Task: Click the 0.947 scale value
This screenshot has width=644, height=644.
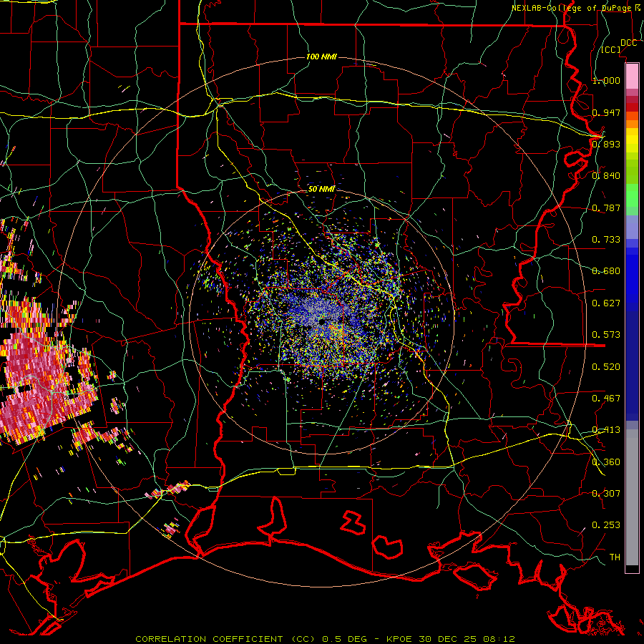Action: tap(606, 112)
